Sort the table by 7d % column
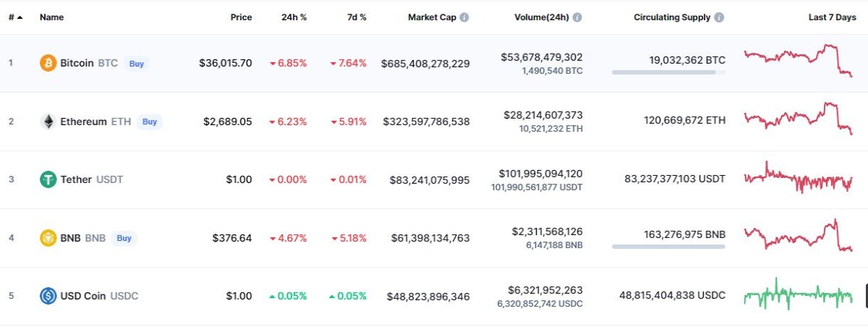The image size is (868, 327). 354,17
